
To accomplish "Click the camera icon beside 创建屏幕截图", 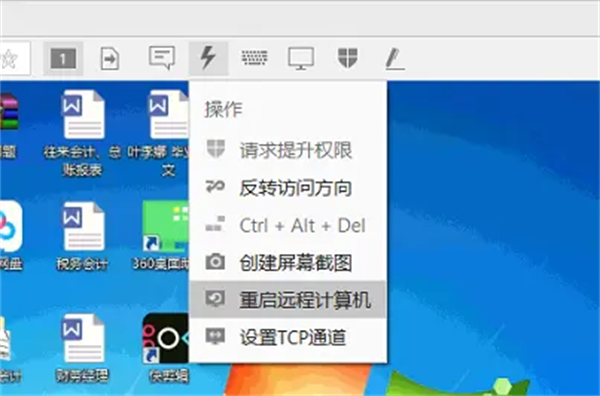I will 215,262.
